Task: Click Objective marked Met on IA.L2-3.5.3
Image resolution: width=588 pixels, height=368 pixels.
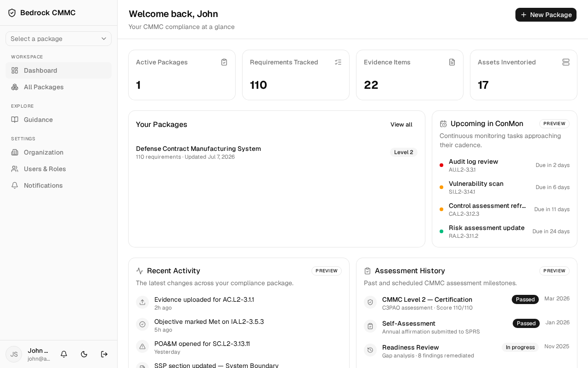Action: pyautogui.click(x=209, y=322)
